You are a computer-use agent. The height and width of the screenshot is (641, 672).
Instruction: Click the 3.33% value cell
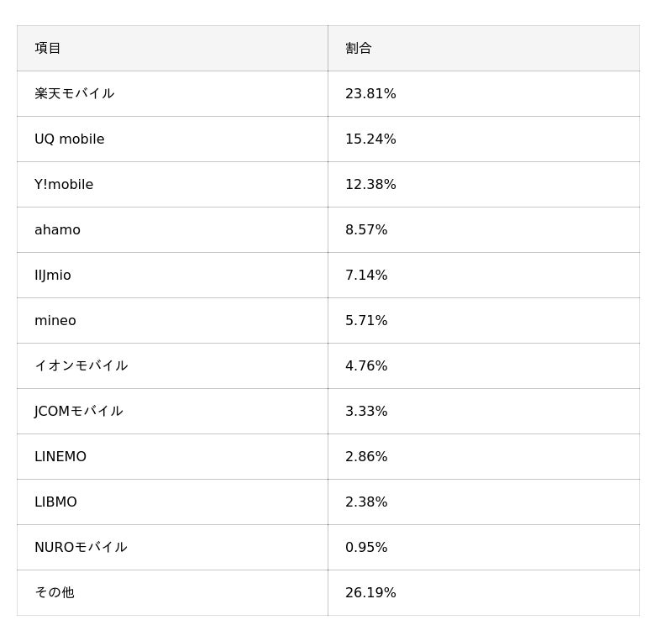366,412
